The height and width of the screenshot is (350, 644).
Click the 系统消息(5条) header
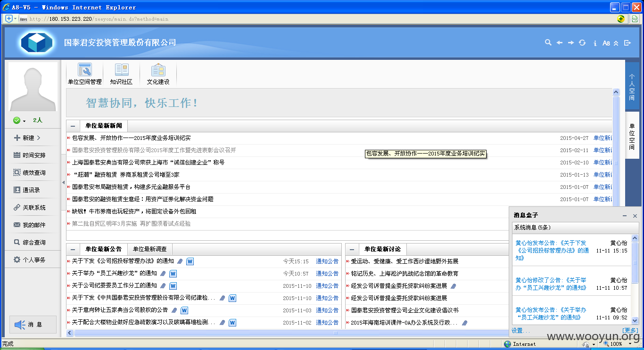[532, 228]
